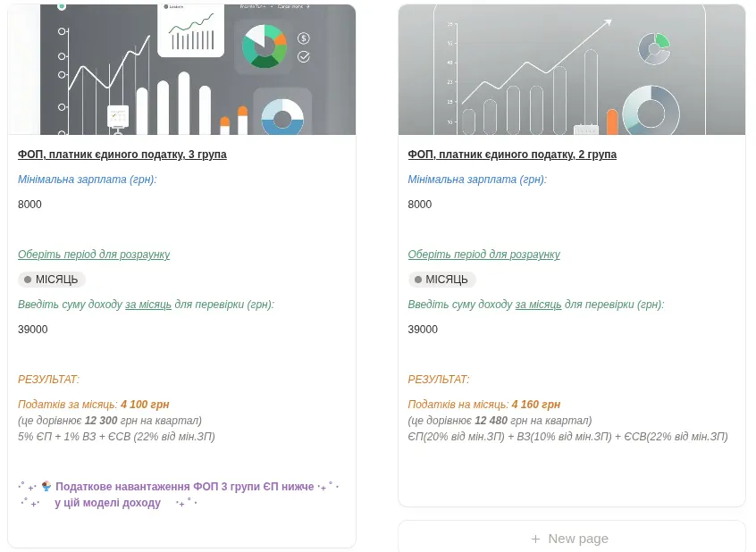This screenshot has width=756, height=552.
Task: Click the result Податків на місяць: 4 160 грн
Action: 483,405
